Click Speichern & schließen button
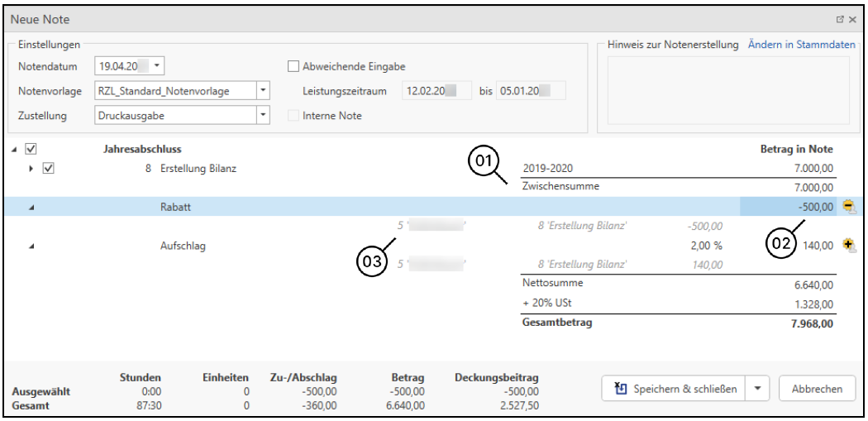The image size is (868, 421). click(675, 388)
